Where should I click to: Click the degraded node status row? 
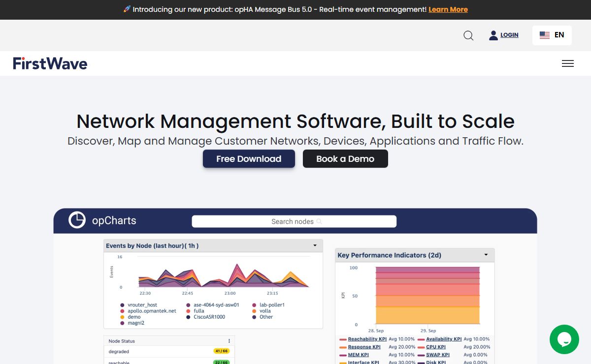click(169, 351)
